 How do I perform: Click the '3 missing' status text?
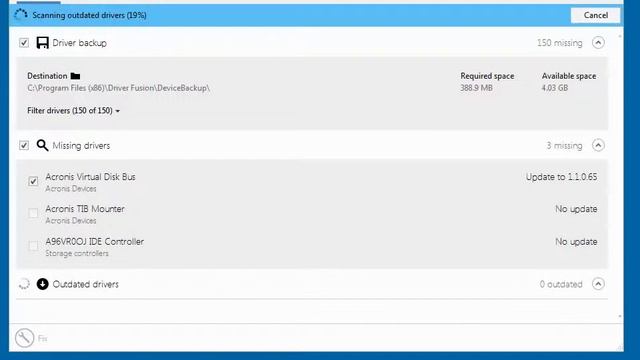click(564, 146)
